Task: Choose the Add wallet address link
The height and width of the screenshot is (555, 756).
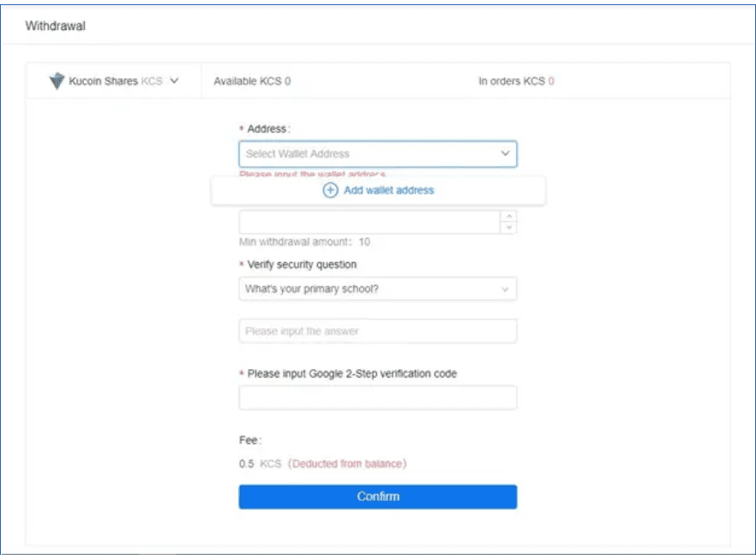Action: tap(388, 190)
